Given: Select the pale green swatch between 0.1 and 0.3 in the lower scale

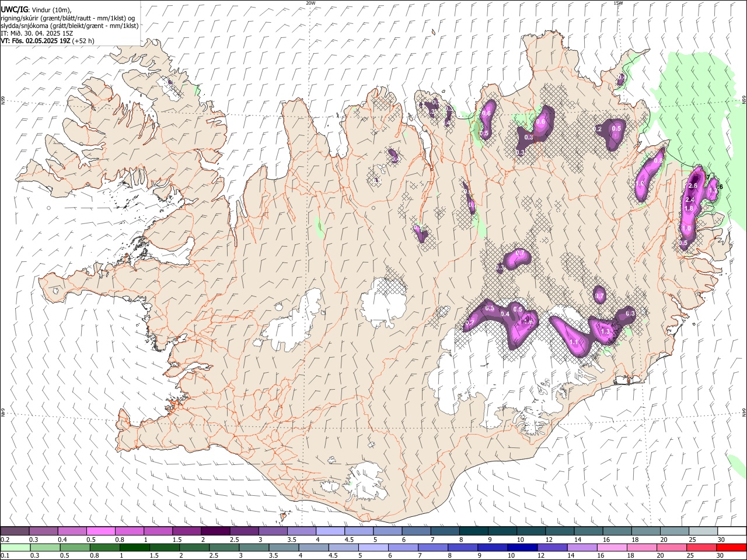Looking at the screenshot, I should (15, 547).
